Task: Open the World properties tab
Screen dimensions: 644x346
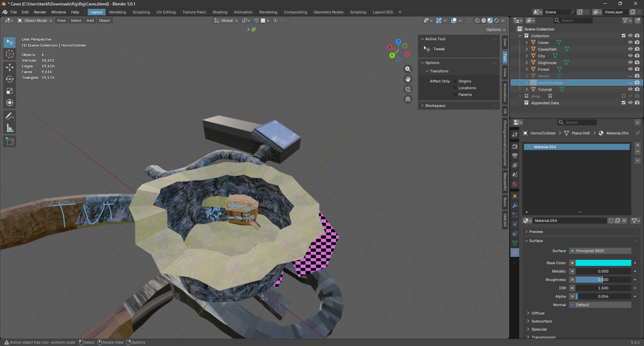Action: tap(515, 184)
